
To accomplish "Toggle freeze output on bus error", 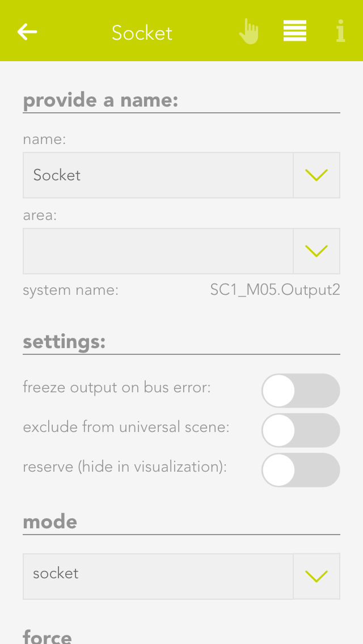I will pyautogui.click(x=300, y=391).
